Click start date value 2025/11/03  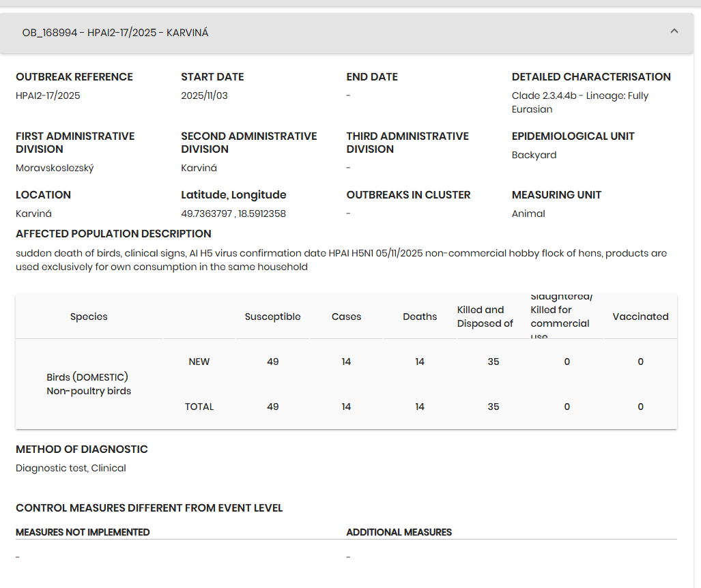[204, 95]
